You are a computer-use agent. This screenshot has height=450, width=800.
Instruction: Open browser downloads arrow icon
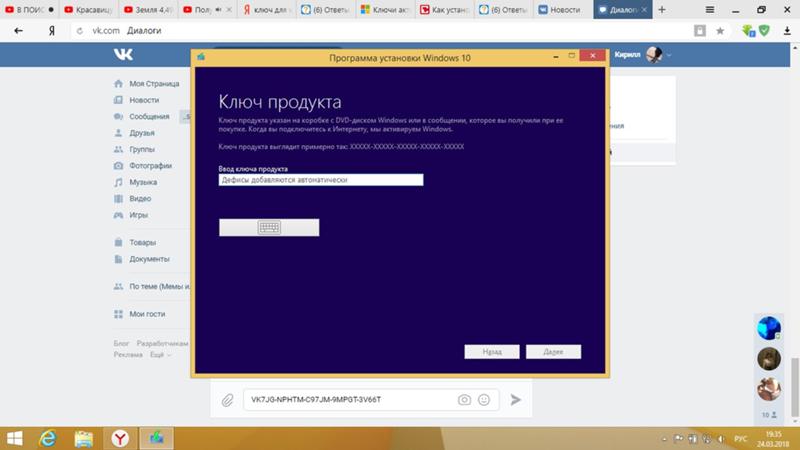click(787, 31)
